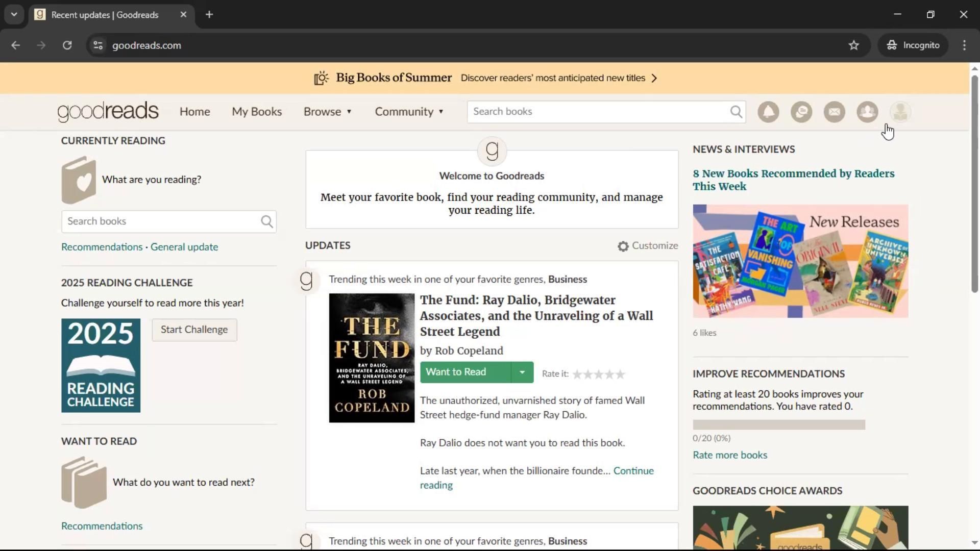The width and height of the screenshot is (980, 551).
Task: Click the Goodreads logo
Action: pyautogui.click(x=108, y=112)
